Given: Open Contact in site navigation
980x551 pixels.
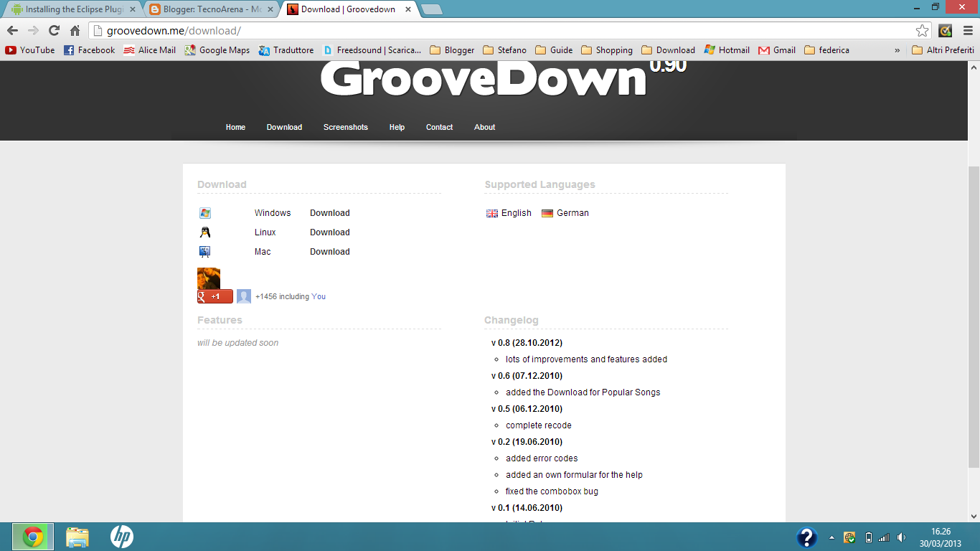Looking at the screenshot, I should pyautogui.click(x=439, y=127).
